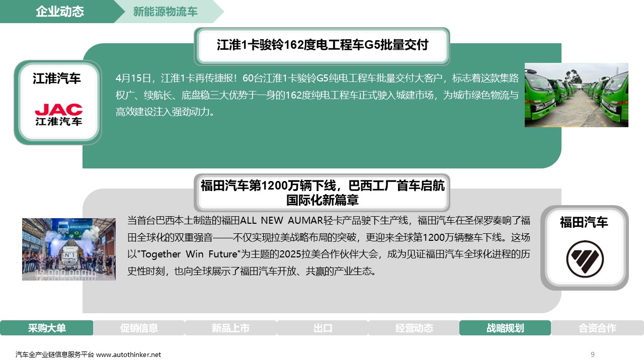This screenshot has width=644, height=362.
Task: Click the 新能源物流车 breadcrumb label
Action: point(165,12)
